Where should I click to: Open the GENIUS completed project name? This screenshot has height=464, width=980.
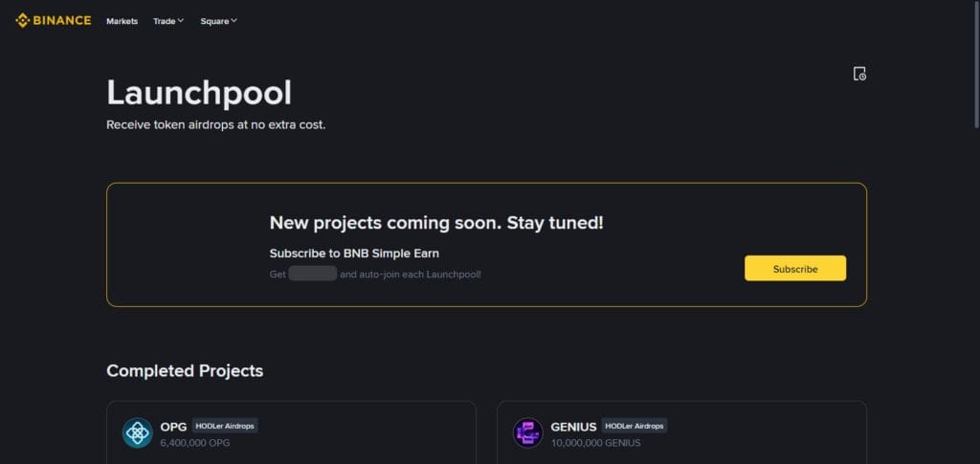574,427
